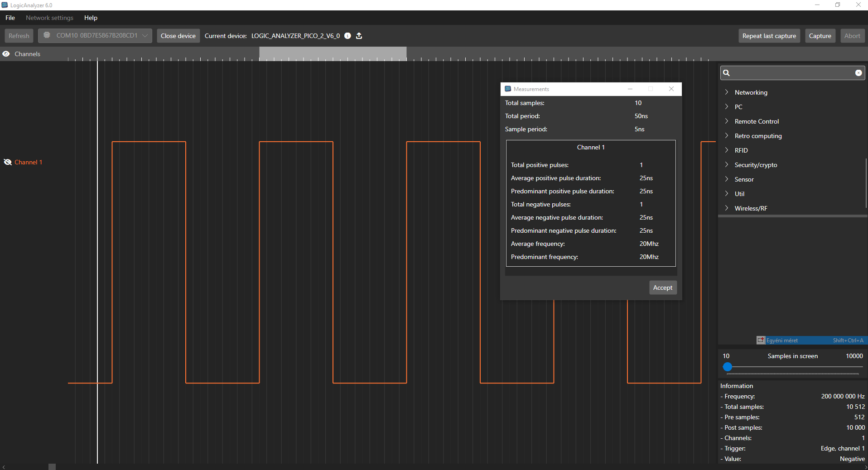This screenshot has height=470, width=868.
Task: Open the Help menu
Action: [91, 18]
